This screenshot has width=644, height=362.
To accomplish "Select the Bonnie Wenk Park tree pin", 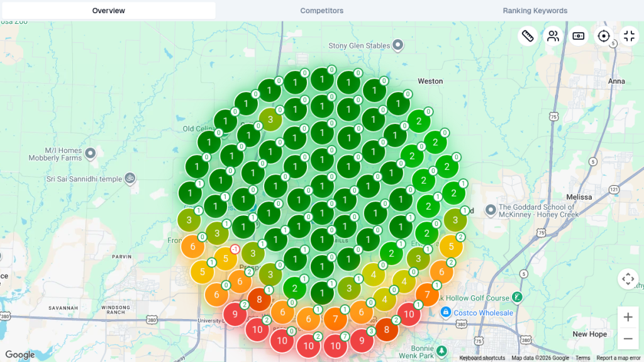I will [x=441, y=351].
